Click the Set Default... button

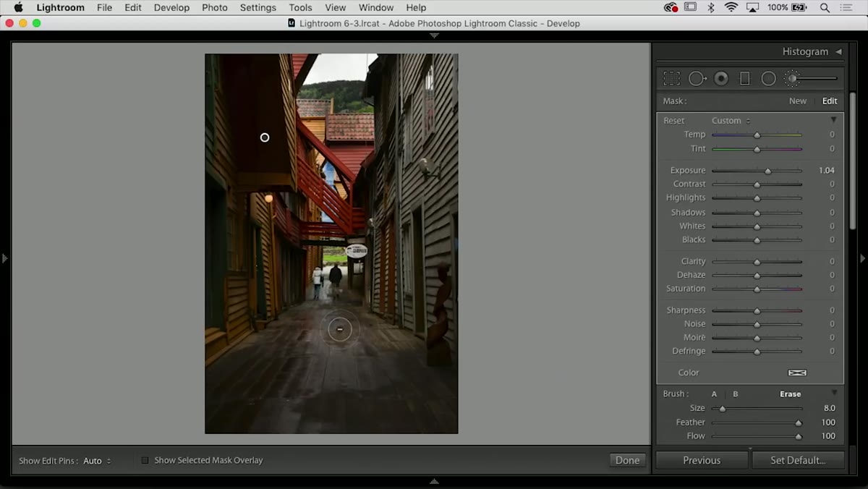798,460
